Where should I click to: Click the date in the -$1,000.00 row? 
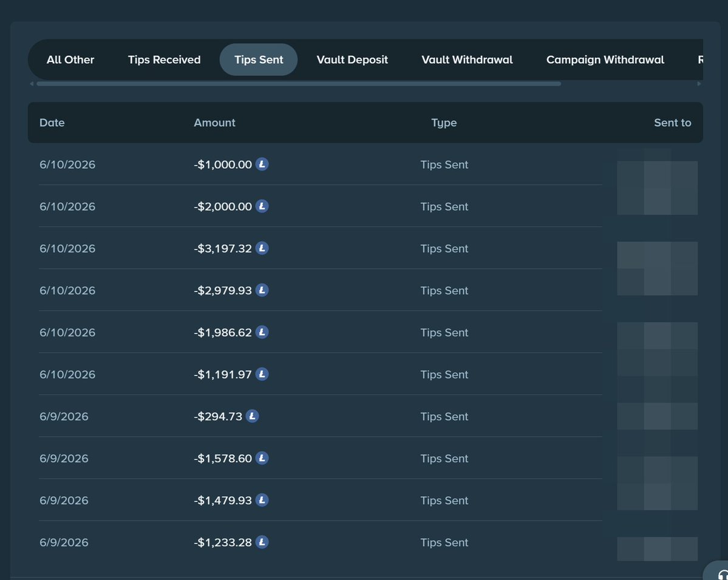(x=67, y=165)
